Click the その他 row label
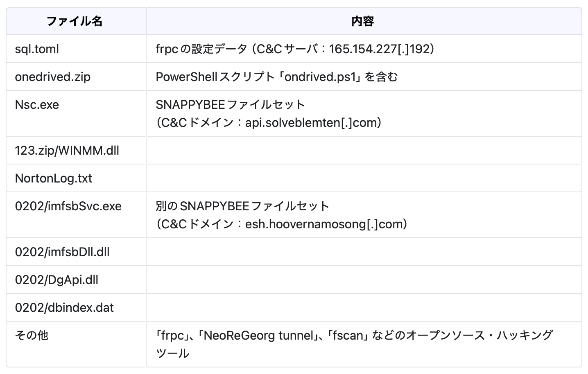The image size is (588, 374). tap(32, 336)
